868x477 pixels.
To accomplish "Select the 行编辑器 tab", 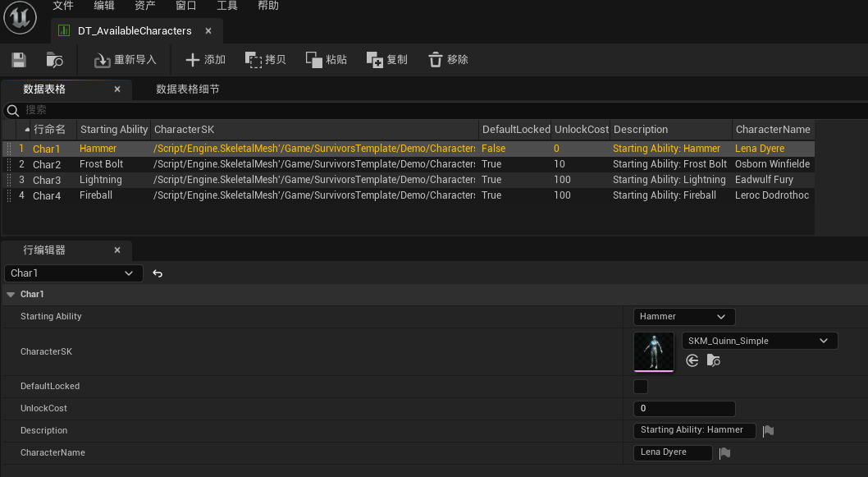I will point(44,250).
